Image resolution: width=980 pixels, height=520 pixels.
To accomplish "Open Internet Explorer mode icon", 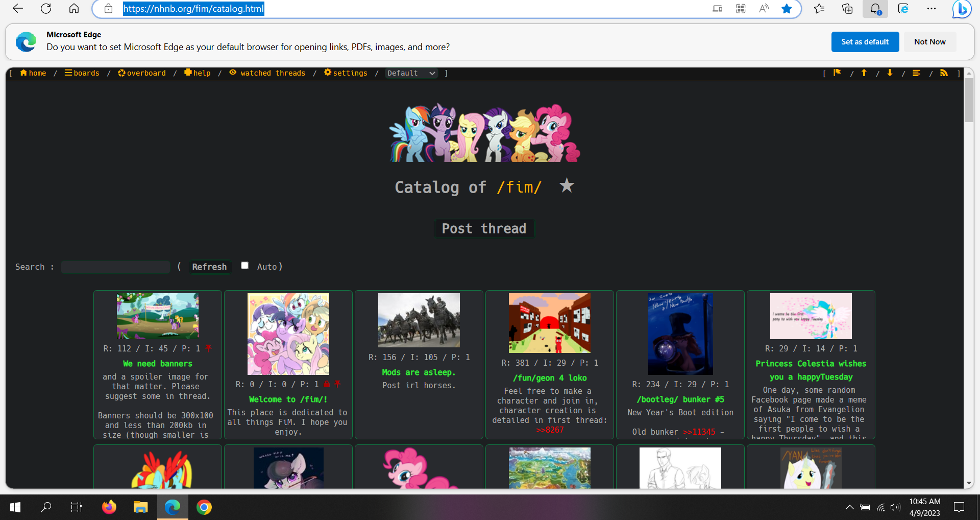I will [x=903, y=9].
